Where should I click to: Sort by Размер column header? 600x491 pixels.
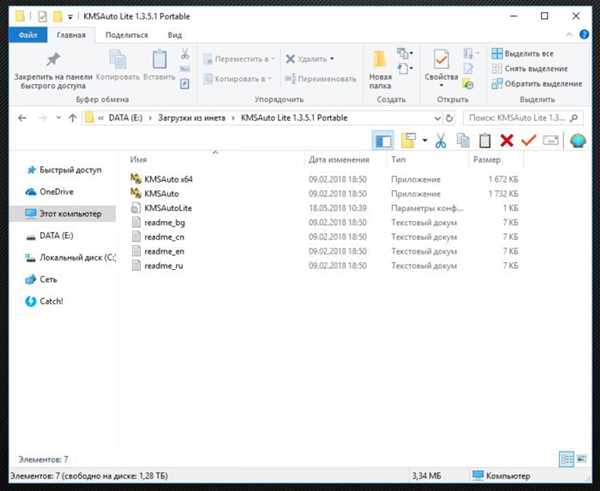[487, 160]
